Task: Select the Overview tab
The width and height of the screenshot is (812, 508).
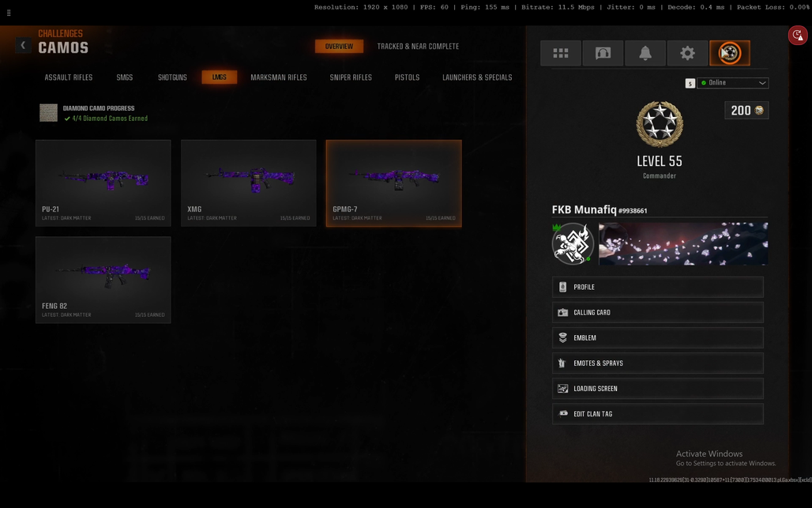Action: [339, 46]
